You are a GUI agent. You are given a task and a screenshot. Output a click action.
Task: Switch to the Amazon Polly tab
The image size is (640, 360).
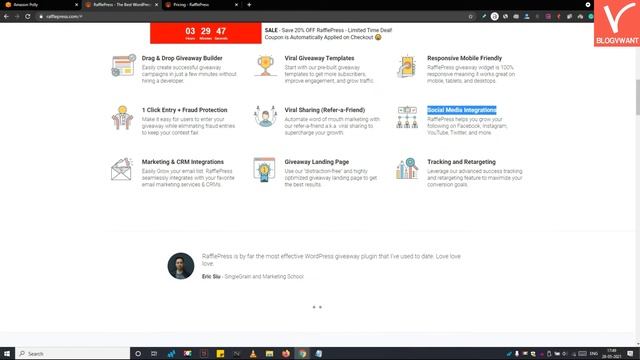pyautogui.click(x=40, y=4)
